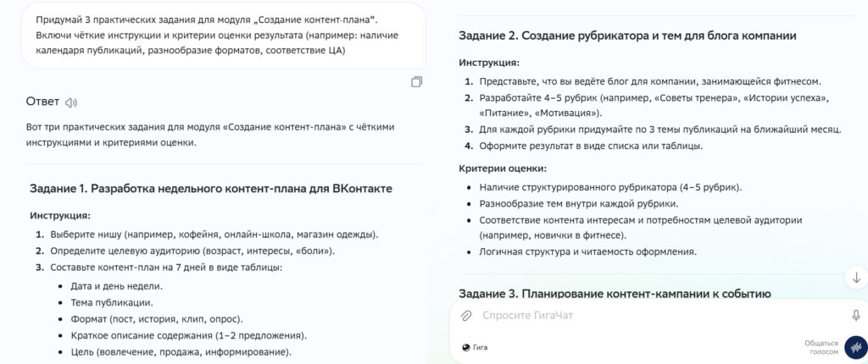The image size is (868, 364).
Task: Click the intro paragraph starting with Вот три
Action: pos(212,135)
